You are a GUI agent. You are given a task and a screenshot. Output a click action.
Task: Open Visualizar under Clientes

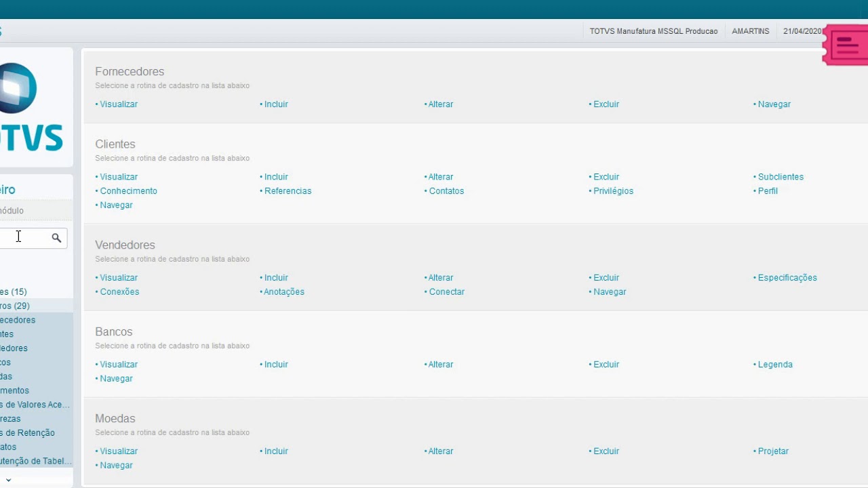[x=119, y=177]
